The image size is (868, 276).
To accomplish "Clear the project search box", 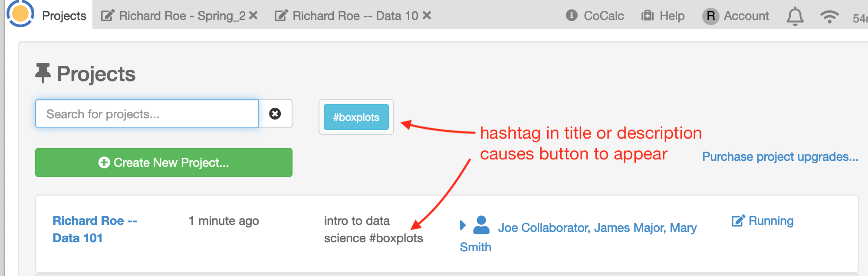I will tap(275, 114).
